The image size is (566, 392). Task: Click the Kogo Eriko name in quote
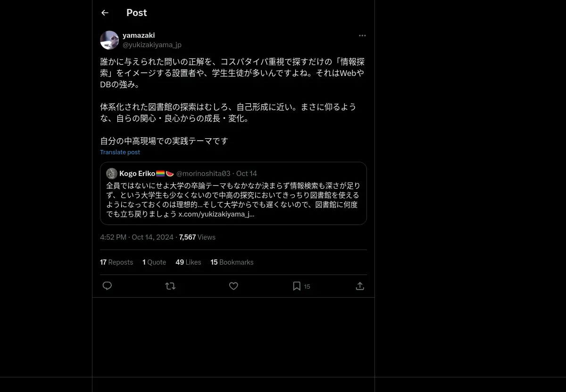(137, 173)
